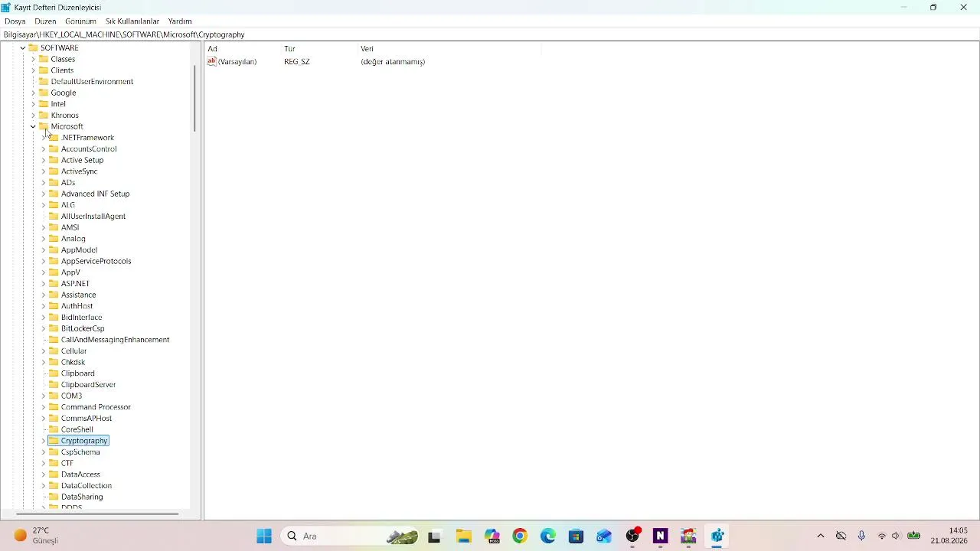Expand the Command Processor key
The image size is (980, 551).
coord(44,407)
